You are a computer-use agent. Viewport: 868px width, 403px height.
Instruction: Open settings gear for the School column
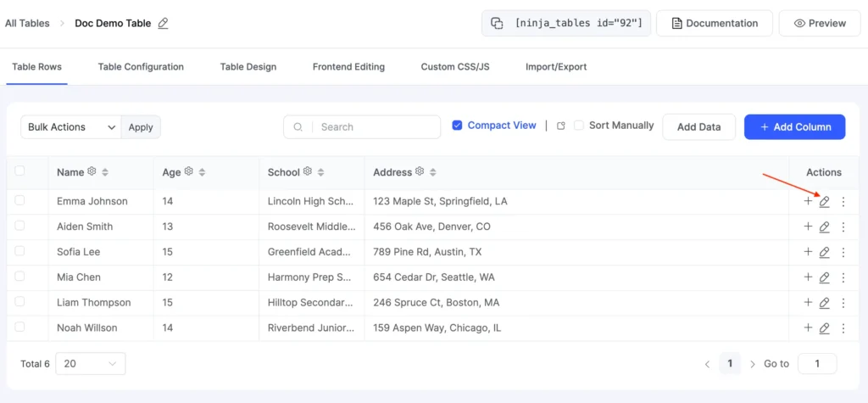[308, 171]
